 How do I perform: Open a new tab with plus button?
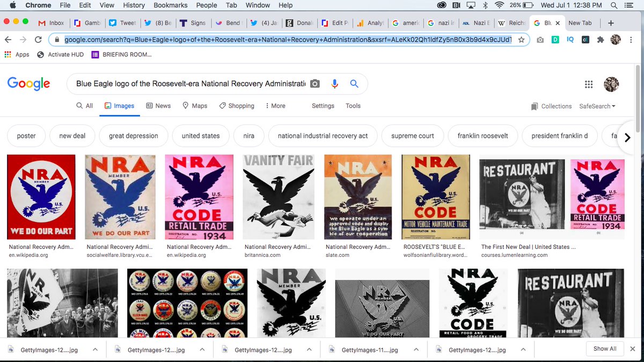pos(611,23)
